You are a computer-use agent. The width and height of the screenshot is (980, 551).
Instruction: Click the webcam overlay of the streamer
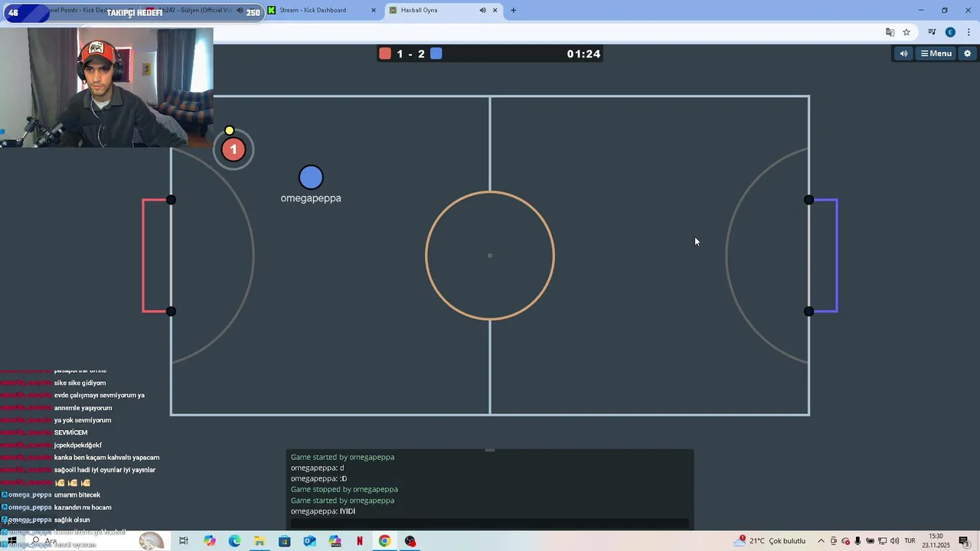[x=106, y=87]
